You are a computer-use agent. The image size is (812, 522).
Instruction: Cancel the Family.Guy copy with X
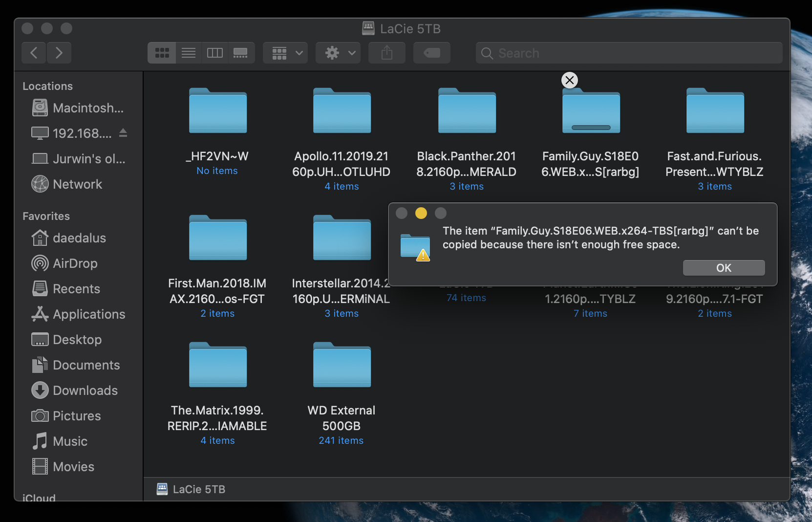point(570,80)
